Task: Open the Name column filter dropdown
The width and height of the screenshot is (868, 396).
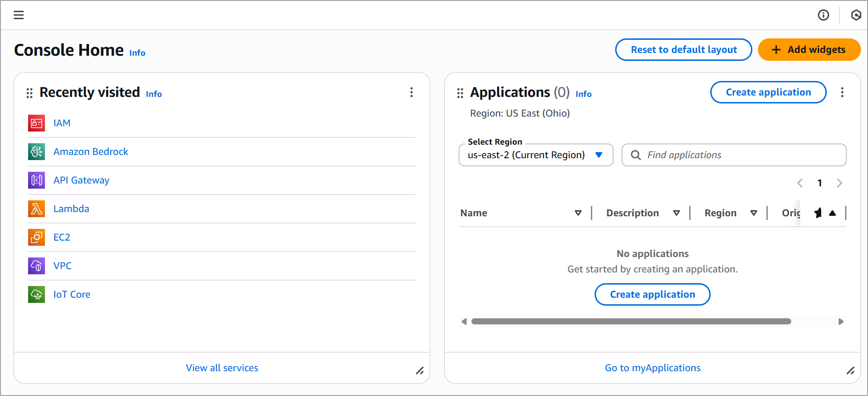Action: (x=579, y=213)
